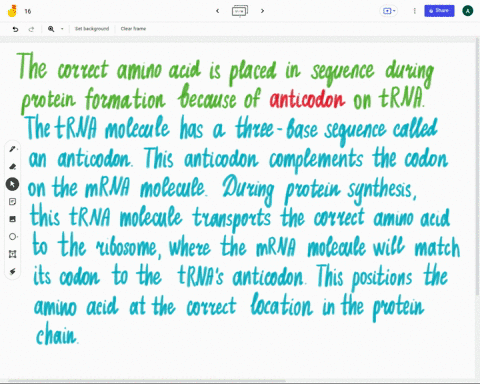The image size is (480, 384).
Task: Go to the next frame
Action: tap(262, 11)
